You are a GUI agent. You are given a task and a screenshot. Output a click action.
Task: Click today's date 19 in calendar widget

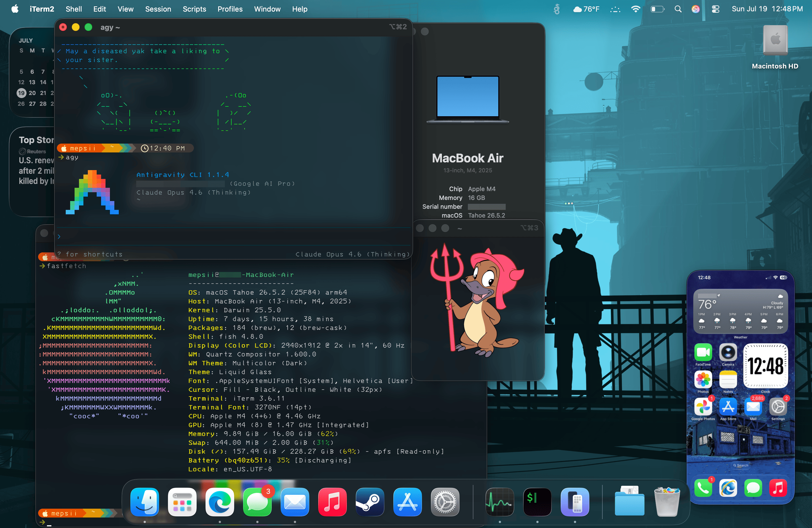pyautogui.click(x=21, y=93)
